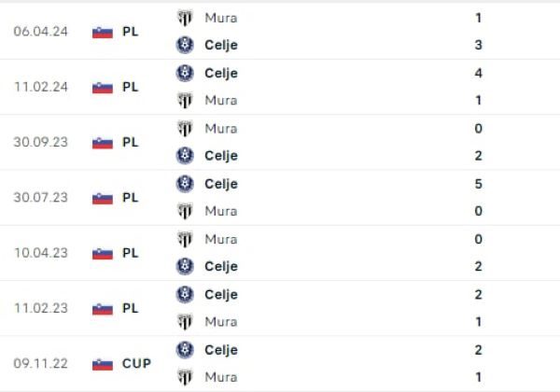Open the Mura team link in the 10.04.23 match
This screenshot has height=392, width=560.
coord(220,239)
